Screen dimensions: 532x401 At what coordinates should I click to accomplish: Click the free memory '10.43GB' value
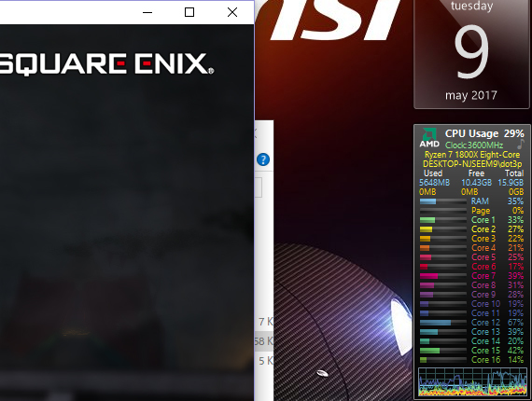(x=476, y=183)
